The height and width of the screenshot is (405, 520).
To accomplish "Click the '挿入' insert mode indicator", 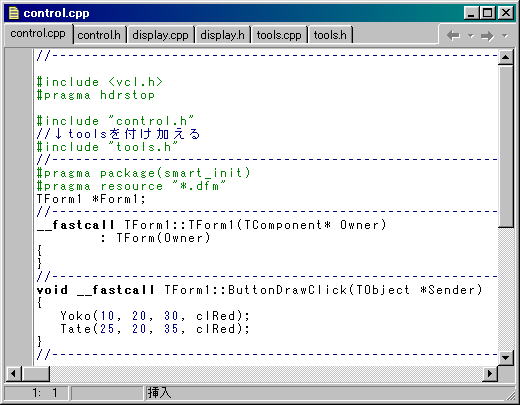I will 159,393.
